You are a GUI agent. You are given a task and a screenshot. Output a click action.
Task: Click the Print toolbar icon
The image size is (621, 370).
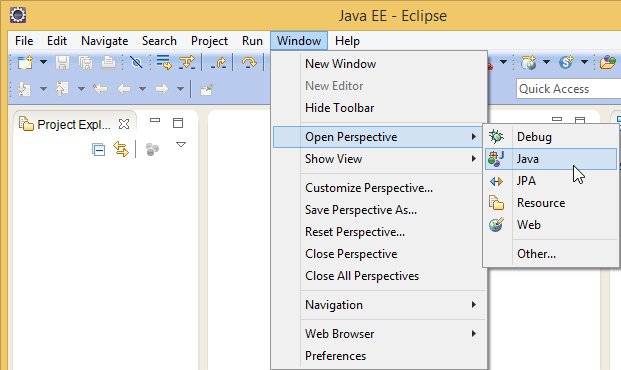(x=108, y=63)
